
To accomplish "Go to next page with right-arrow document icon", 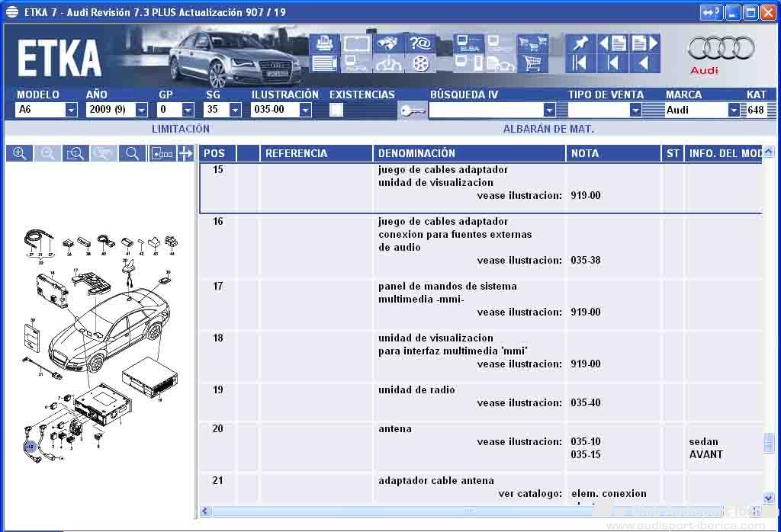I will pyautogui.click(x=644, y=43).
